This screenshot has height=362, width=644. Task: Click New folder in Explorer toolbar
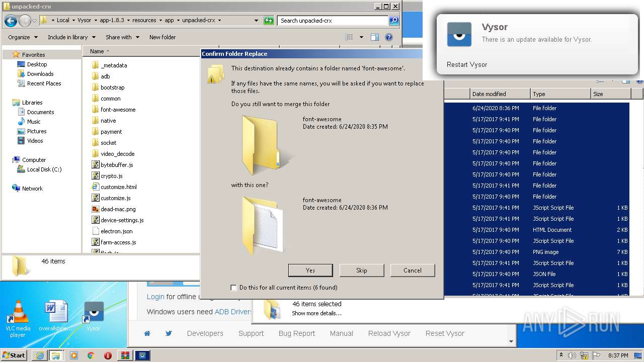click(163, 37)
